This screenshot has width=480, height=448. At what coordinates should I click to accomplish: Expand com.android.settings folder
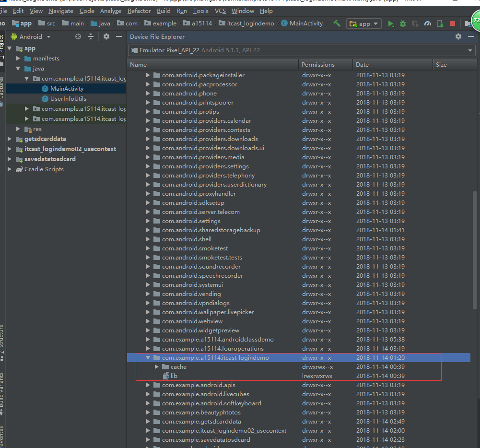(148, 221)
